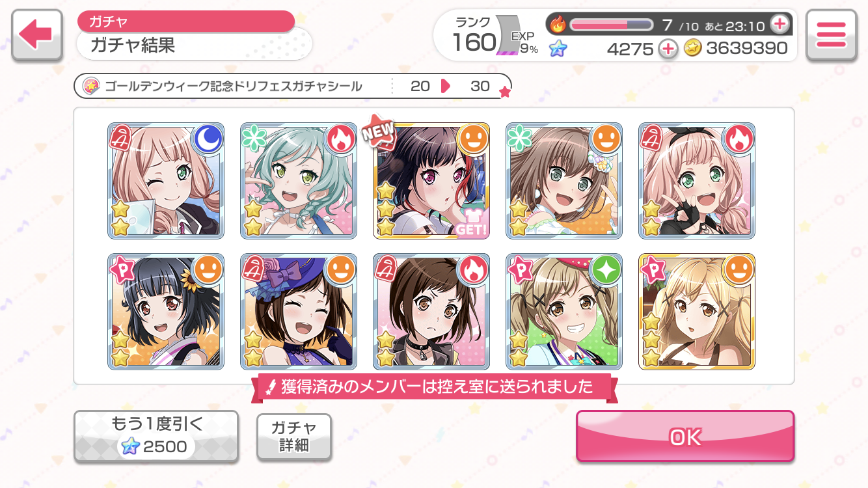The width and height of the screenshot is (868, 488).
Task: Select the twin-tail card with green attribute
Action: click(x=563, y=311)
